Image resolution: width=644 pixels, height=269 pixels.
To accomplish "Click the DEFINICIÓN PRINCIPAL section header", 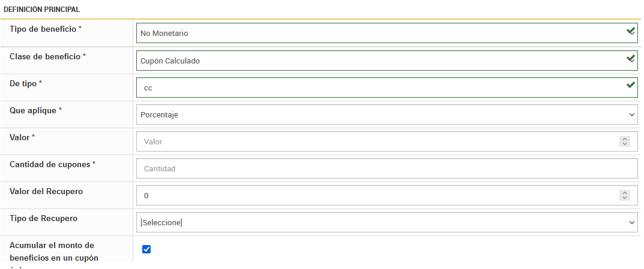I will [x=41, y=10].
